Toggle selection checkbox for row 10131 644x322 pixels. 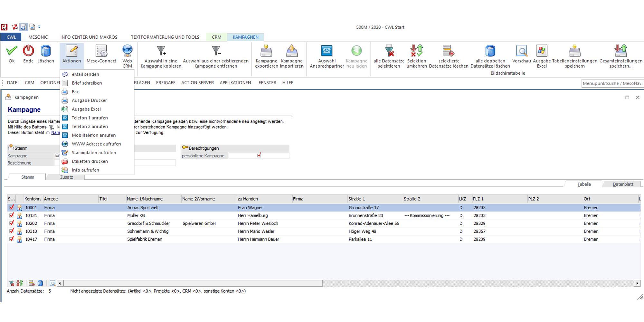tap(12, 215)
